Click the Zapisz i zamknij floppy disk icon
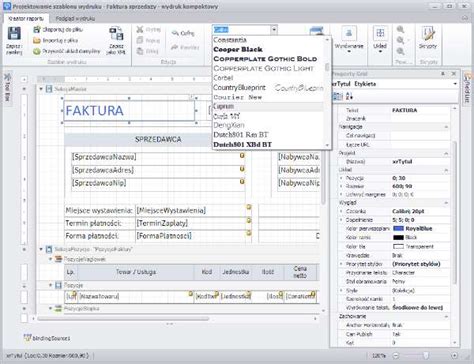 pyautogui.click(x=14, y=34)
